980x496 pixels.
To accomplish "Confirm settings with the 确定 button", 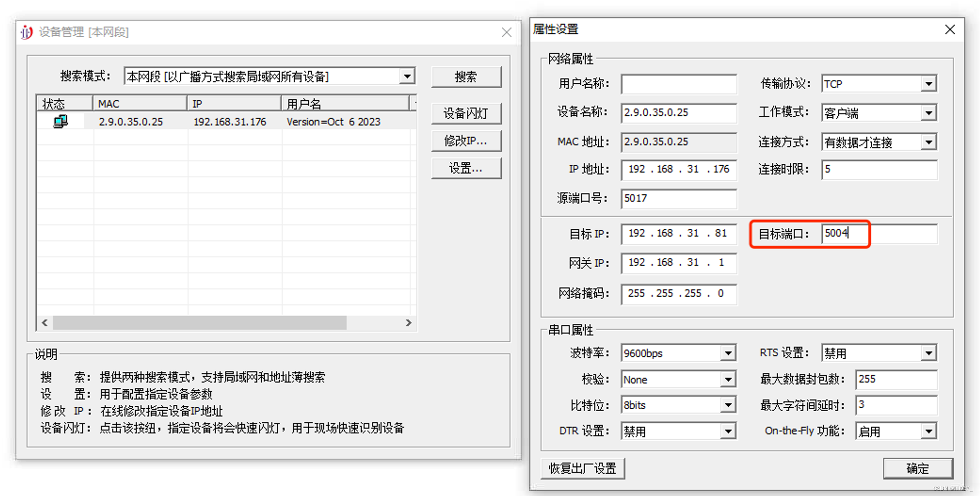I will pos(918,469).
